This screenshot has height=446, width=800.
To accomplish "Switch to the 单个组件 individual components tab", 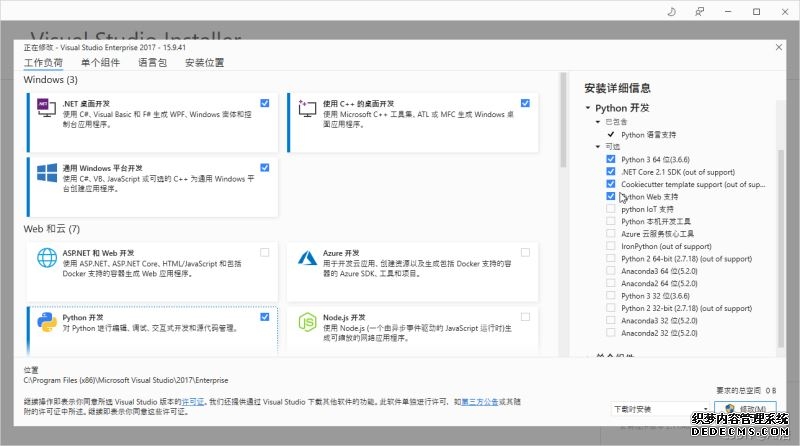I will (101, 63).
